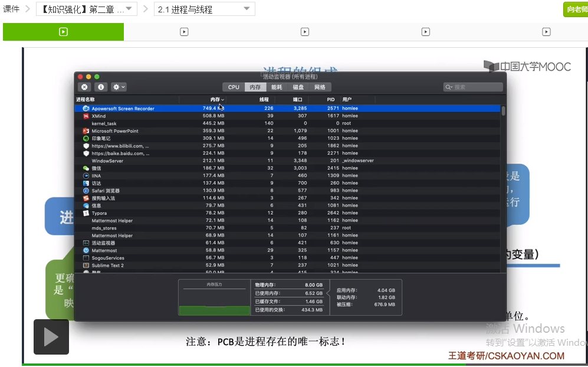588x367 pixels.
Task: Select the kernel_task process row
Action: point(288,123)
